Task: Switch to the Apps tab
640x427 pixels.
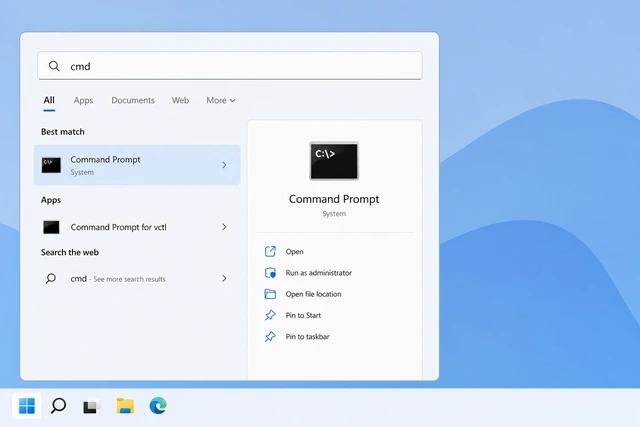Action: 83,100
